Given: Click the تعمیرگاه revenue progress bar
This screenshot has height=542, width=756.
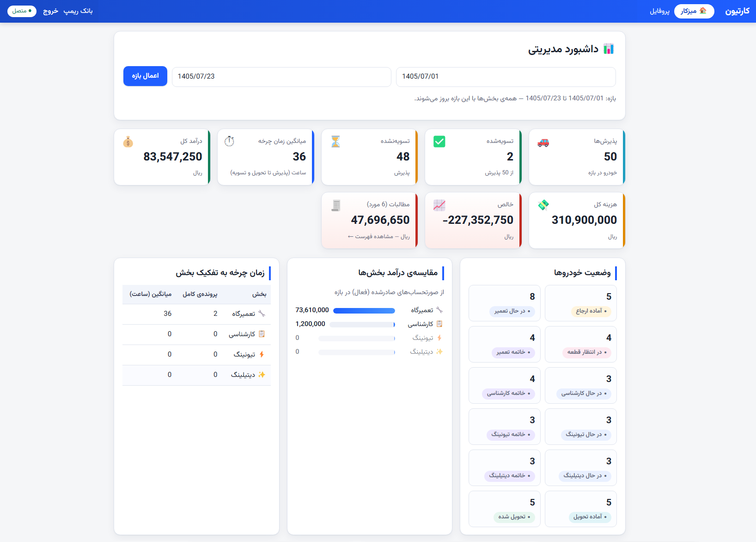Looking at the screenshot, I should (x=364, y=311).
